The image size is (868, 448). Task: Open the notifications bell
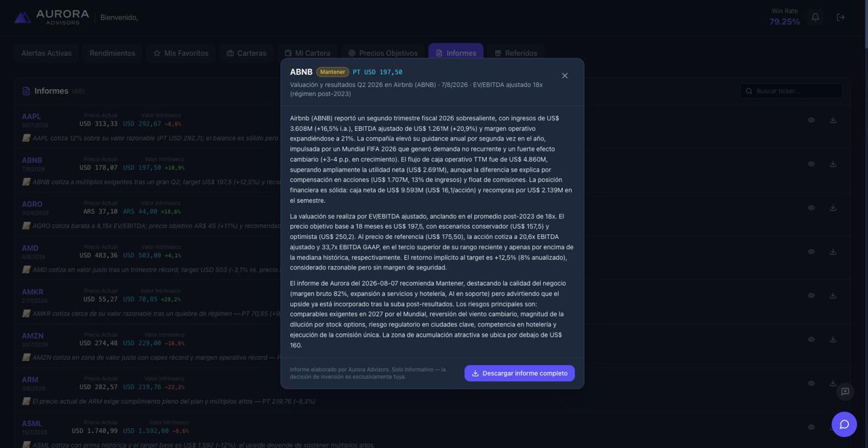coord(816,17)
